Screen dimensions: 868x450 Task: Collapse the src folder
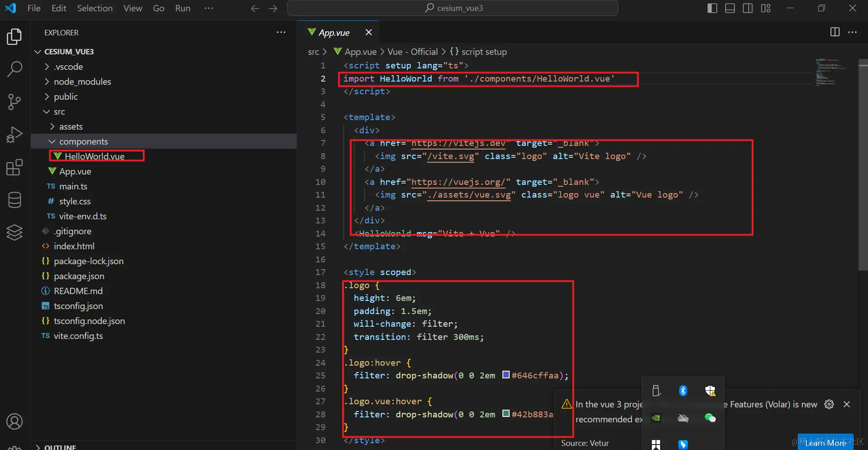click(47, 111)
